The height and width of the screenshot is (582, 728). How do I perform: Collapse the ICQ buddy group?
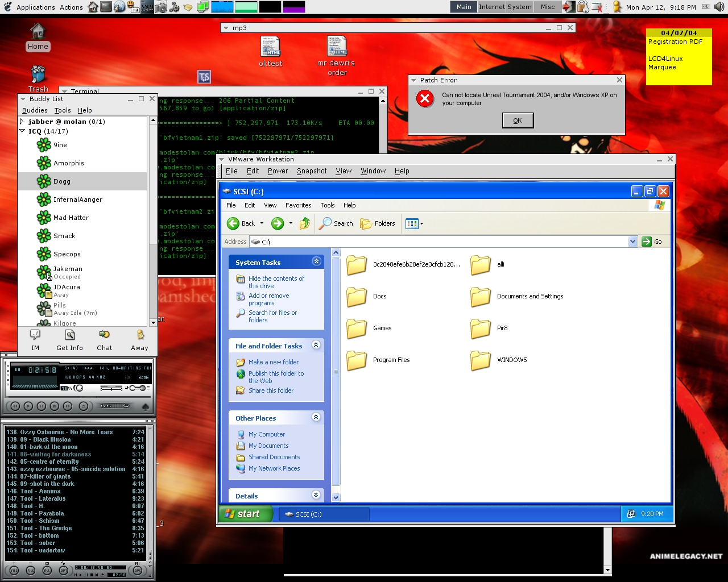(x=22, y=131)
